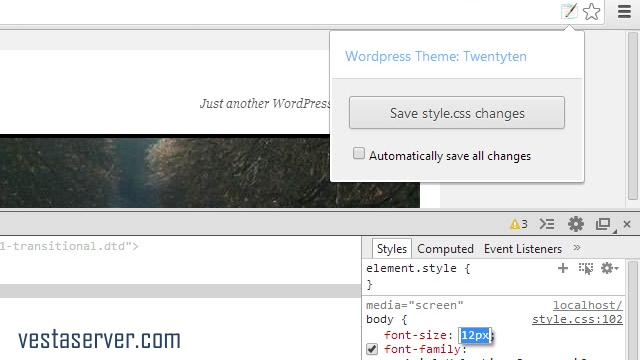Click the notepad pencil extension icon

tap(569, 11)
